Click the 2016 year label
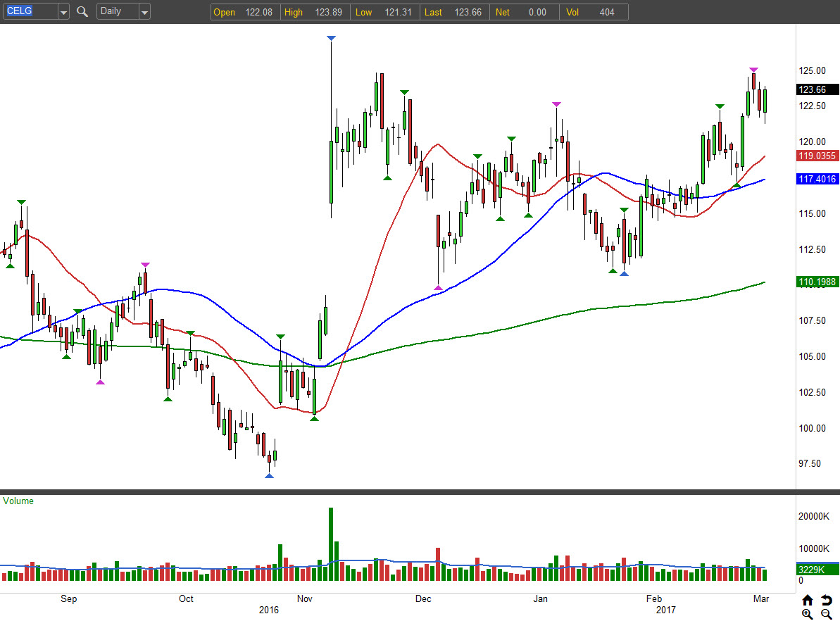This screenshot has width=840, height=621. tap(269, 610)
